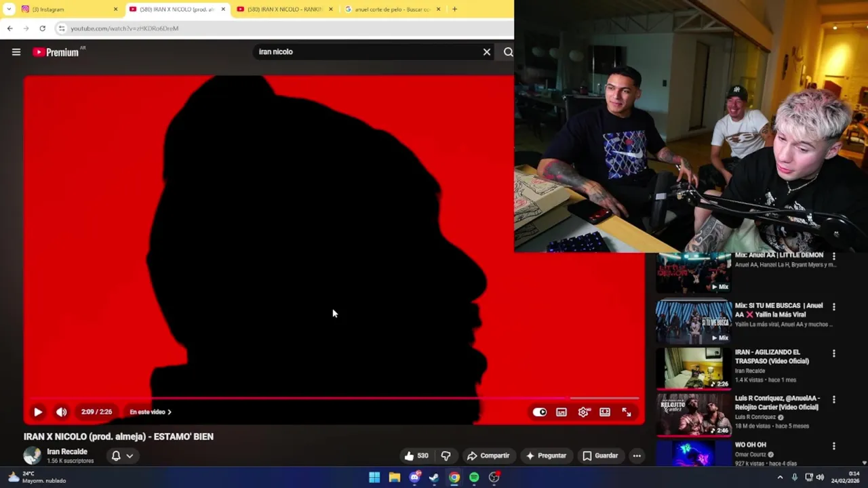Image resolution: width=868 pixels, height=488 pixels.
Task: Open 'Relojito Cartier [Video Oficial]' video title
Action: 778,403
